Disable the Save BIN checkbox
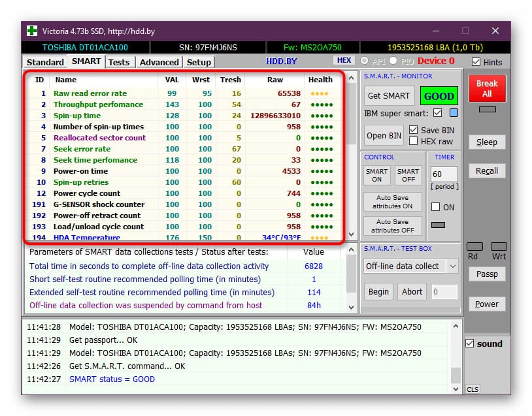 tap(413, 130)
